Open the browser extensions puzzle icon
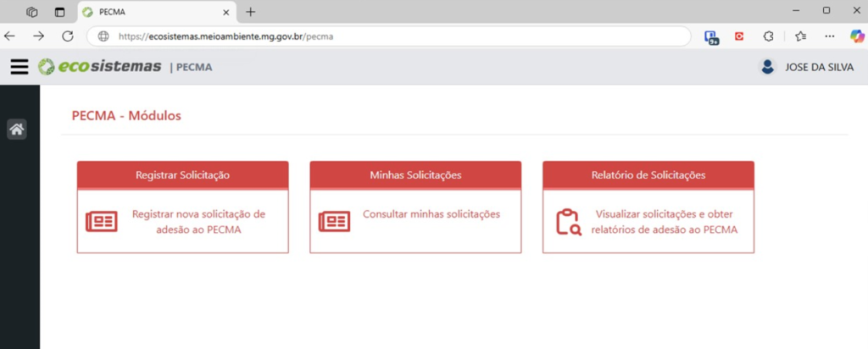 pyautogui.click(x=768, y=36)
